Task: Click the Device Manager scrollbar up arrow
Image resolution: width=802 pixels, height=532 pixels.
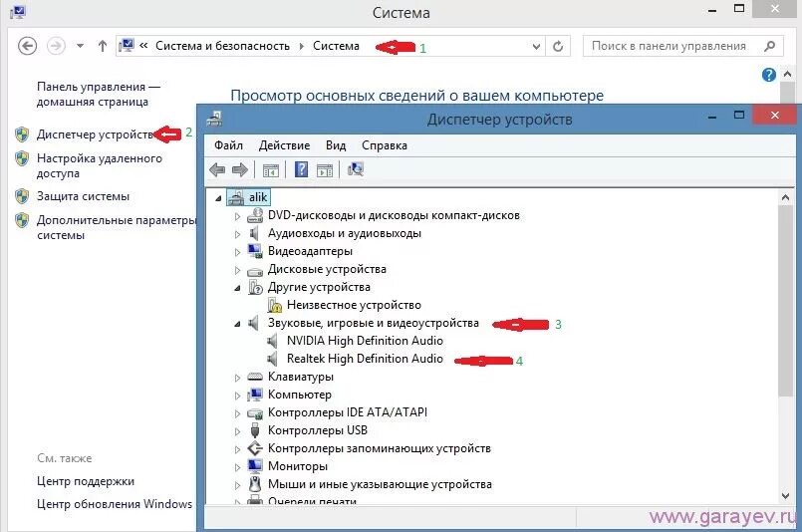Action: [786, 197]
